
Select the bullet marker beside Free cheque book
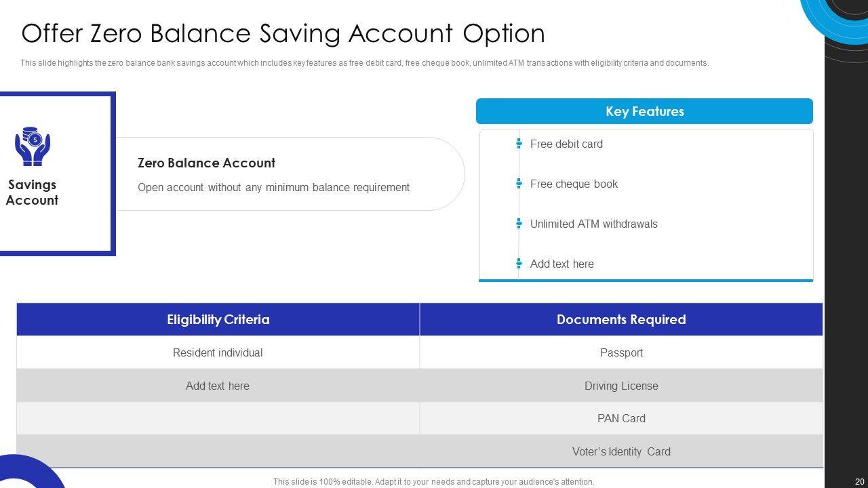[519, 184]
